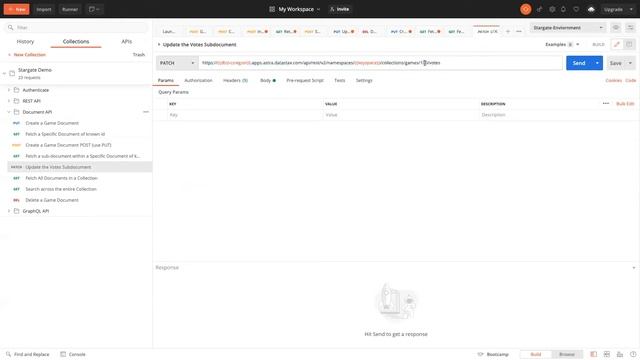This screenshot has height=360, width=640.
Task: Open the Headers (9) tab
Action: 236,80
